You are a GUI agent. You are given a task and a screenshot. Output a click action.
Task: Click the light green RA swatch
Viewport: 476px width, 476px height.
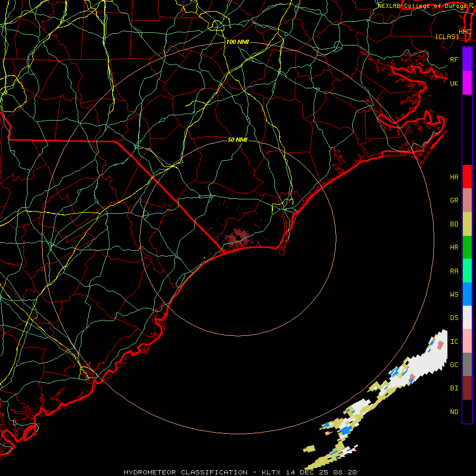(x=467, y=271)
